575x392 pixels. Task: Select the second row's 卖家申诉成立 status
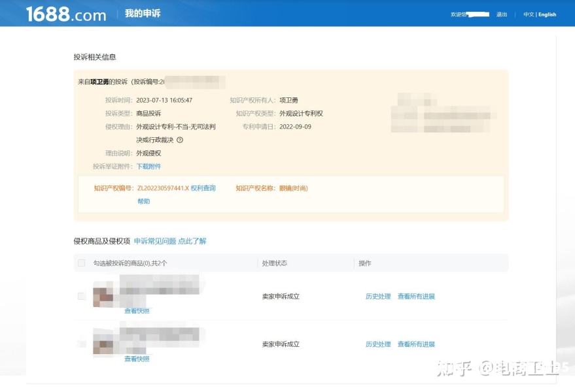pyautogui.click(x=281, y=344)
